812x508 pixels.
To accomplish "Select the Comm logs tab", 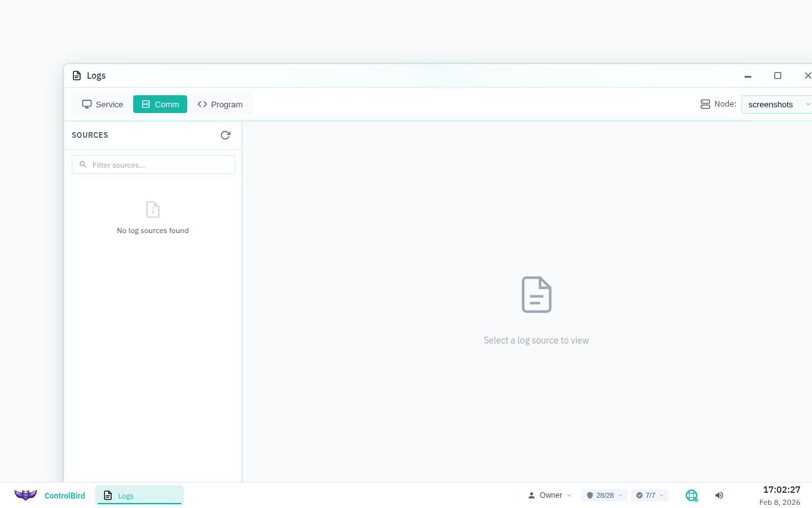I will 160,104.
